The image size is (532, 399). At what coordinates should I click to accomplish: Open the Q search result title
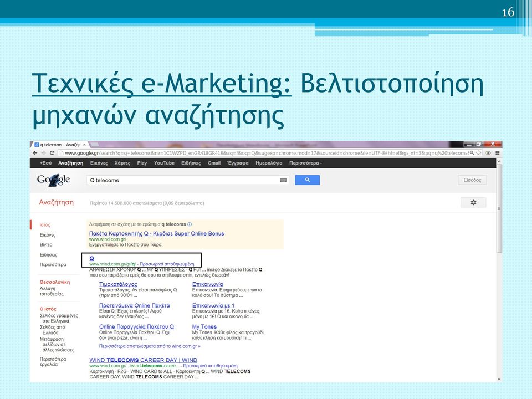pos(91,258)
